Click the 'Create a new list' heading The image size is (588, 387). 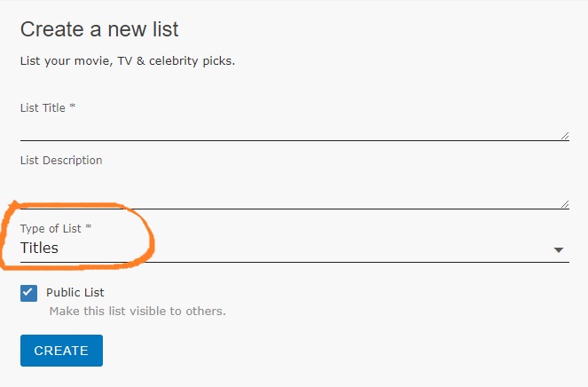[x=99, y=29]
